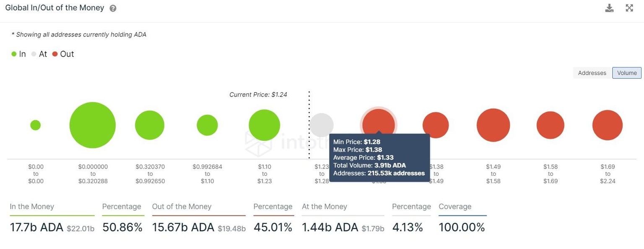Click the gray At the Money bubble
The image size is (644, 249).
click(x=322, y=124)
